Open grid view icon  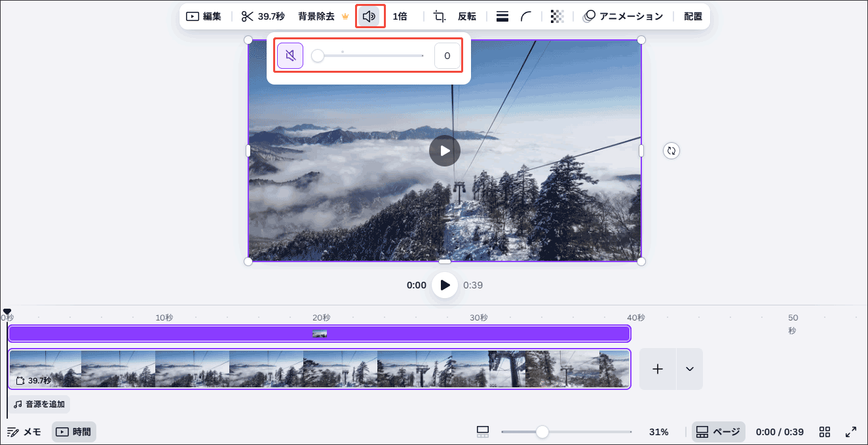(x=825, y=432)
